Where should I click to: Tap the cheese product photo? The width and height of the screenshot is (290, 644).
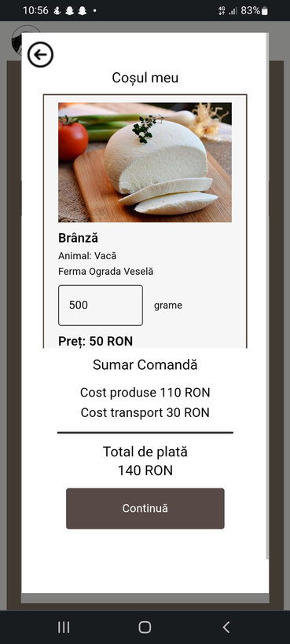click(x=145, y=163)
